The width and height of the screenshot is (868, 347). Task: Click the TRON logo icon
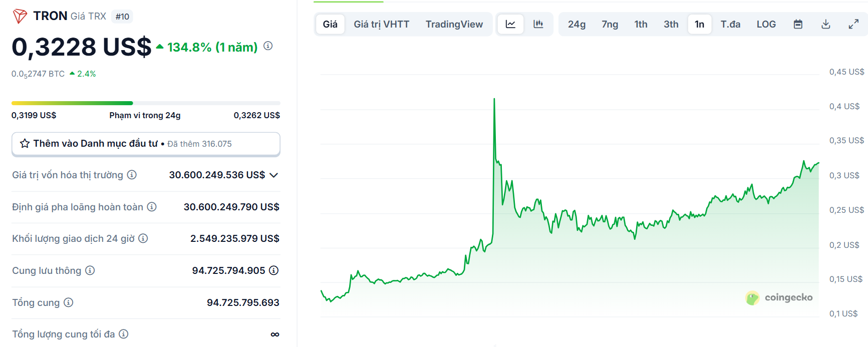pyautogui.click(x=20, y=16)
